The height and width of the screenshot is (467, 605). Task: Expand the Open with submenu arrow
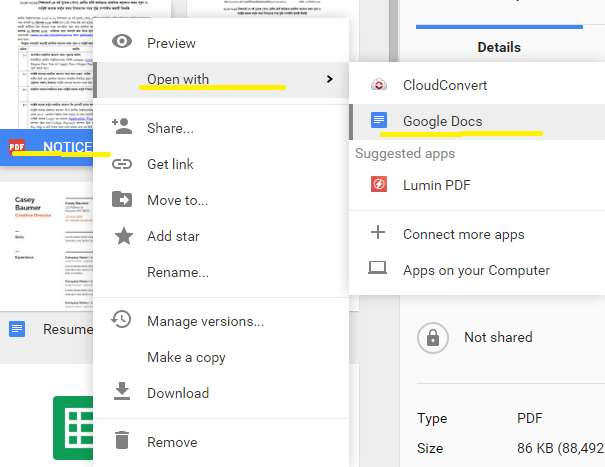tap(329, 79)
